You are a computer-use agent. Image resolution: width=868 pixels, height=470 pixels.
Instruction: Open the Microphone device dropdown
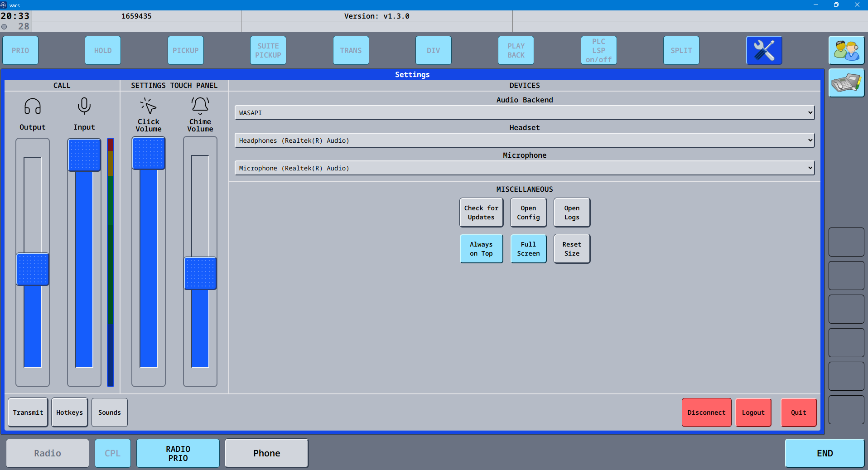(x=524, y=168)
